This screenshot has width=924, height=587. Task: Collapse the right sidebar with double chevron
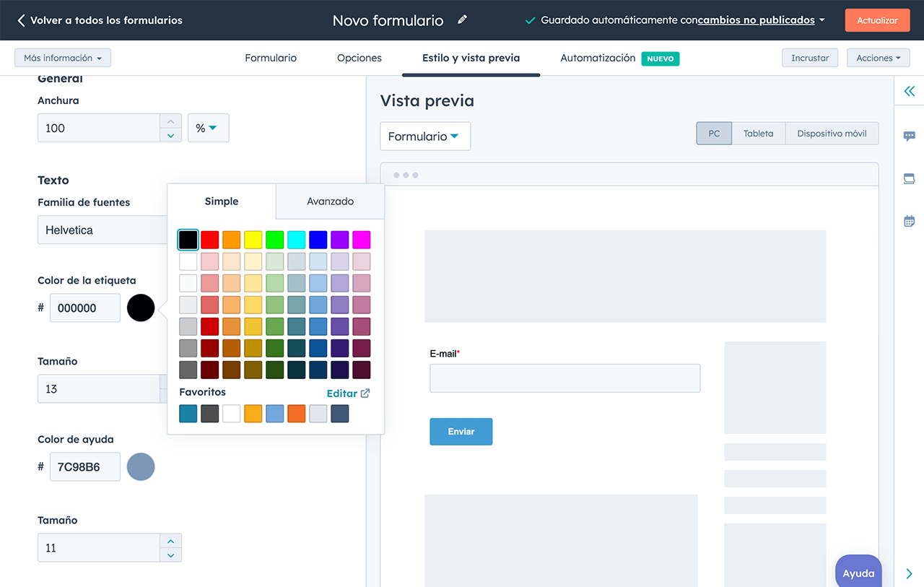[909, 92]
